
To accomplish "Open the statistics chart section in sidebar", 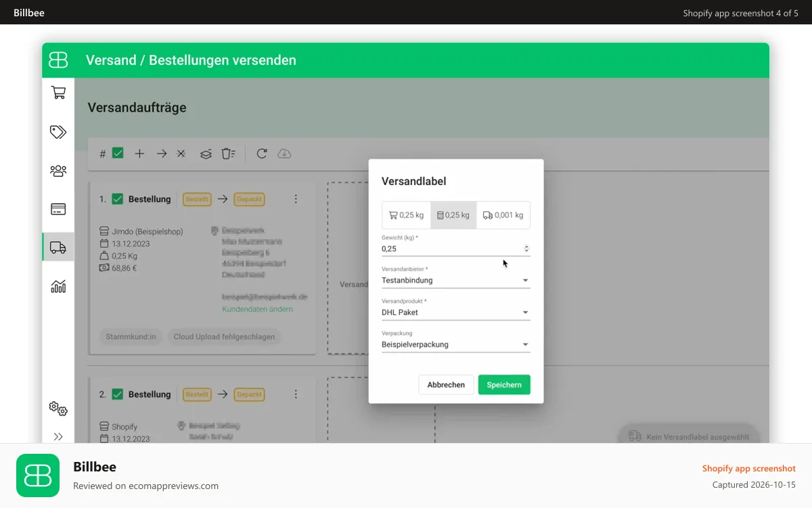I will (58, 287).
